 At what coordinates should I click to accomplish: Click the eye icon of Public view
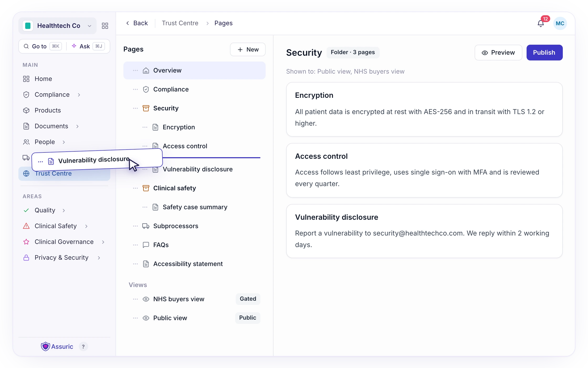(x=146, y=318)
